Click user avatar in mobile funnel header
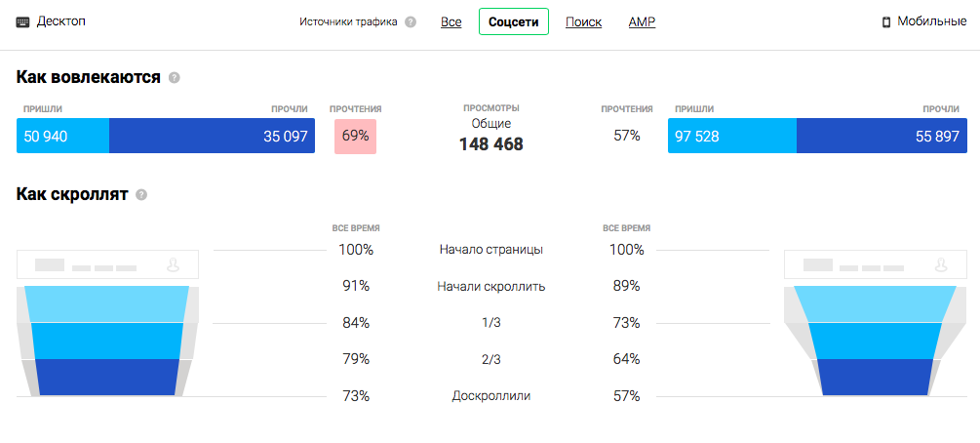980x443 pixels. 941,264
